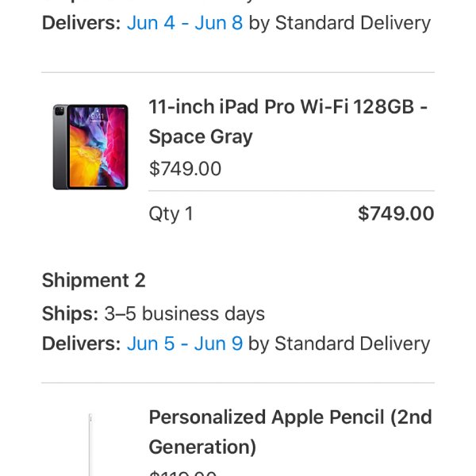Tap the Delivers label of first shipment
476x476 pixels.
tap(82, 23)
